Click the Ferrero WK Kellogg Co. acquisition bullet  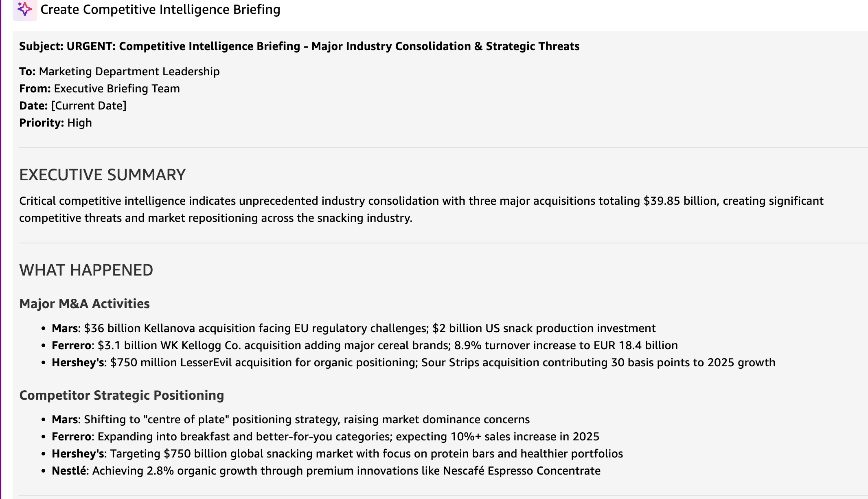point(364,345)
